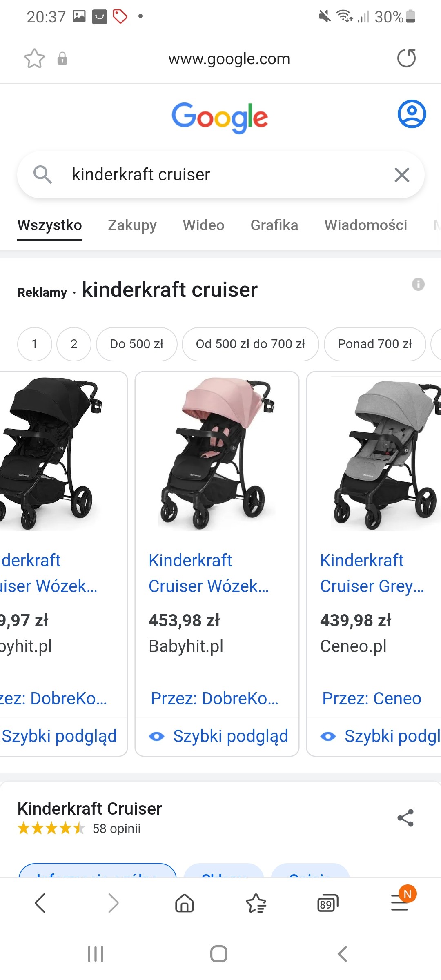Screen dimensions: 441x980
Task: Open browser bookmarks list icon
Action: [256, 903]
